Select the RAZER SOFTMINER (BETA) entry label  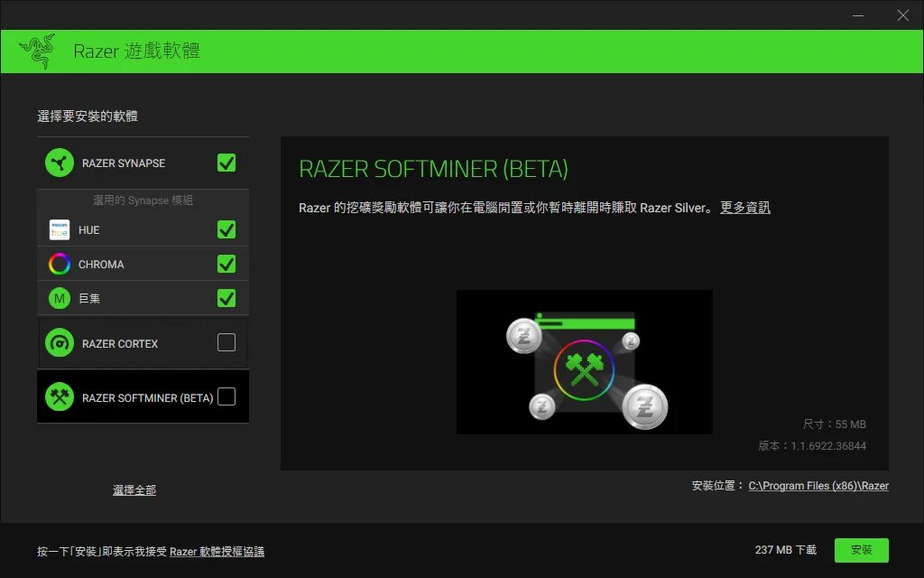[147, 398]
